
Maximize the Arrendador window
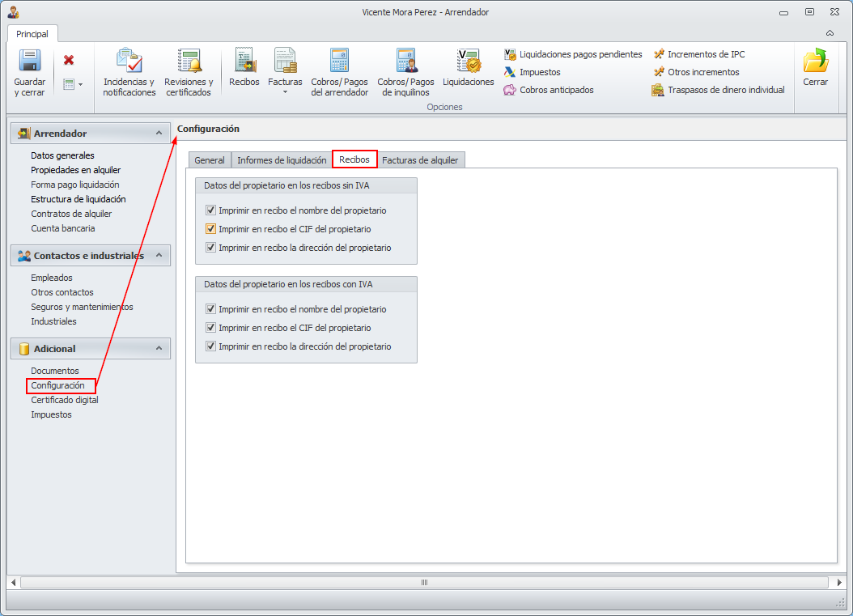coord(809,12)
